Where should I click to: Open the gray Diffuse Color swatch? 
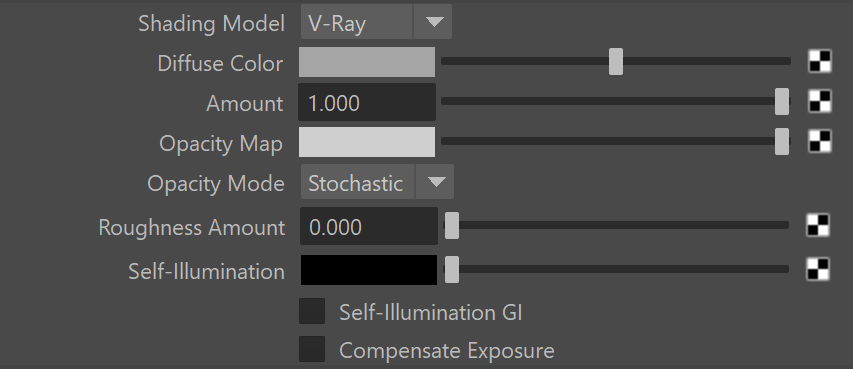point(367,62)
